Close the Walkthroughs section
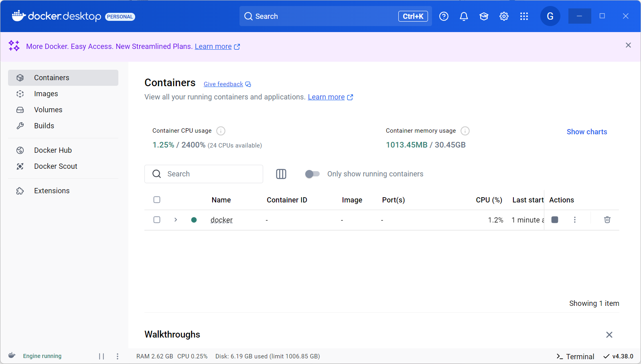641x364 pixels. tap(609, 335)
